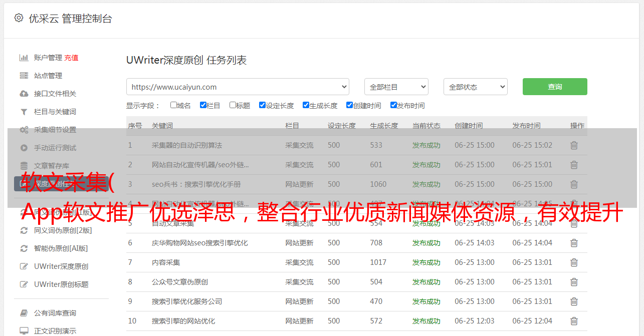The width and height of the screenshot is (644, 336).
Task: Open the site URL dropdown
Action: point(238,87)
